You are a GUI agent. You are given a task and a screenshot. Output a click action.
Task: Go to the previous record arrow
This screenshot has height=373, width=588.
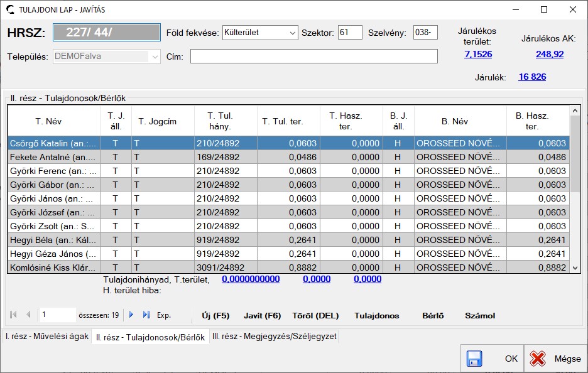pos(28,315)
